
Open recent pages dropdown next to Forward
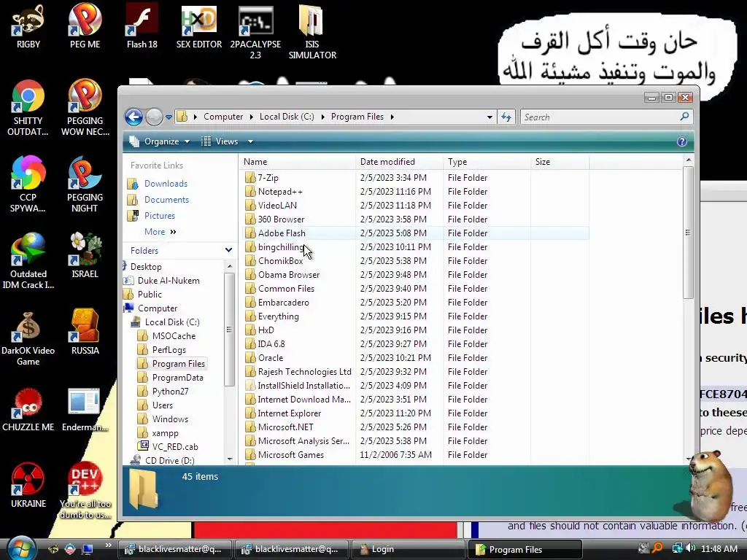pyautogui.click(x=169, y=117)
